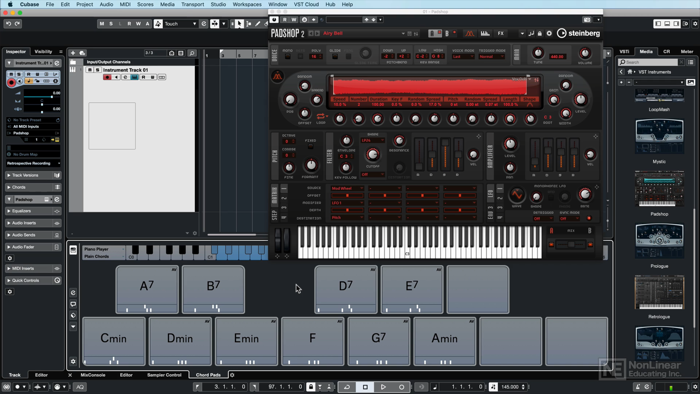The image size is (700, 394).
Task: Adjust Inspector track volume fader
Action: point(42,97)
